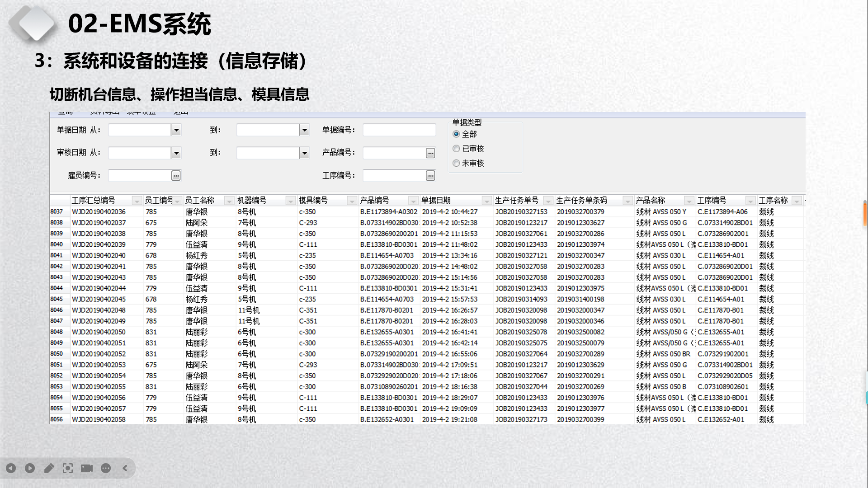Open product number lookup button
This screenshot has width=868, height=488.
click(430, 153)
